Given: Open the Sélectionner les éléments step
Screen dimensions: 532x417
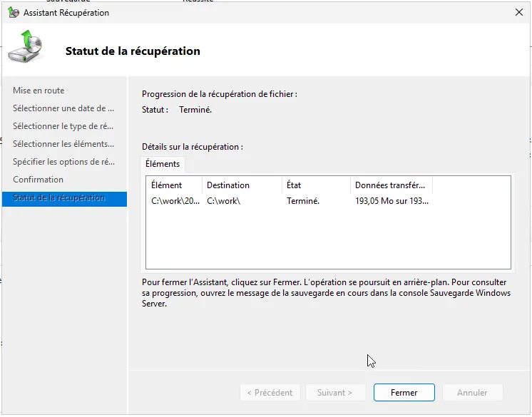Looking at the screenshot, I should click(x=63, y=144).
